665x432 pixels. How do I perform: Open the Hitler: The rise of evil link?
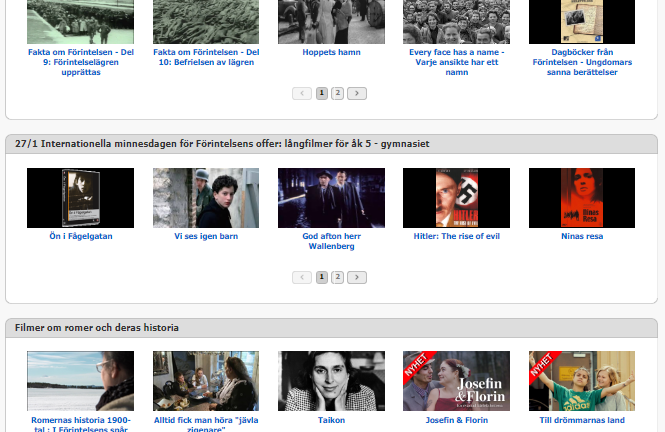pos(456,236)
